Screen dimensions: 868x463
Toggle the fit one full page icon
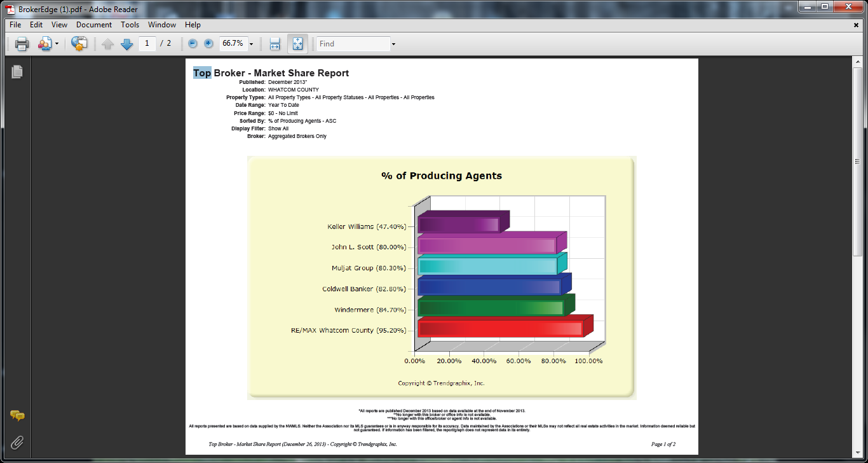297,44
